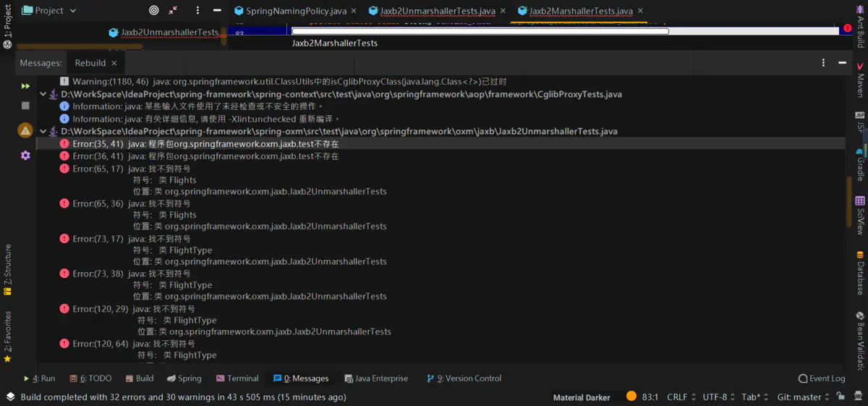Open the 1: Project tool window
Screen dimensions: 868x406
pos(7,25)
